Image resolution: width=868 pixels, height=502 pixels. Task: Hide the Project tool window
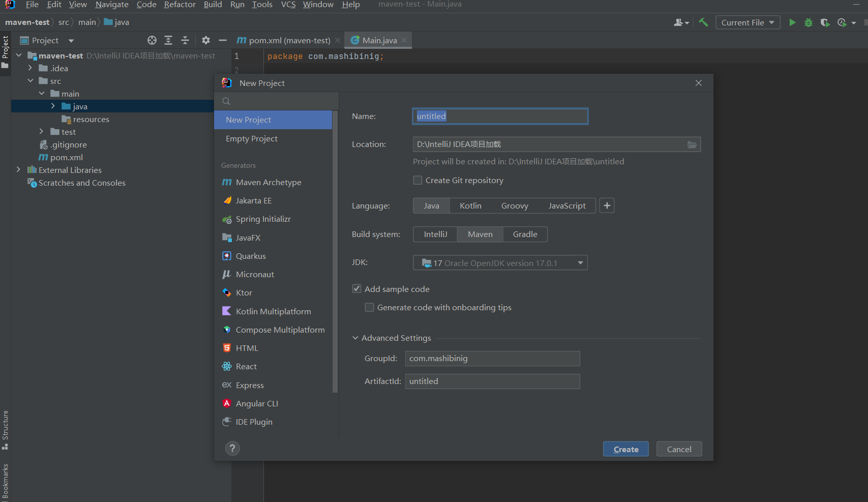[223, 40]
